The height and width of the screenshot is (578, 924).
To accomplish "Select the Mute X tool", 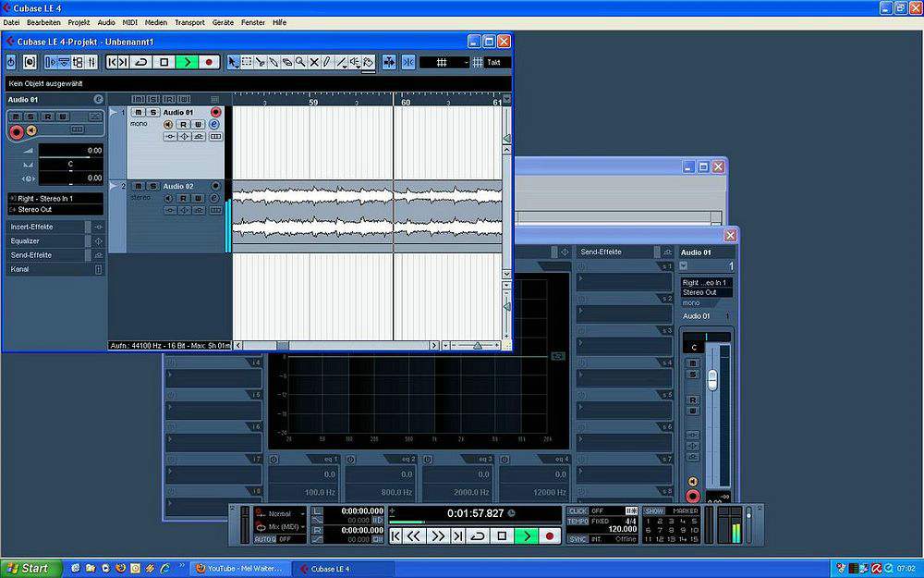I will [x=314, y=62].
